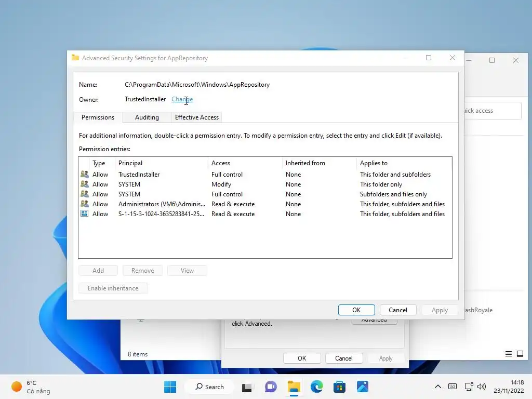Switch to the Permissions tab

point(98,117)
